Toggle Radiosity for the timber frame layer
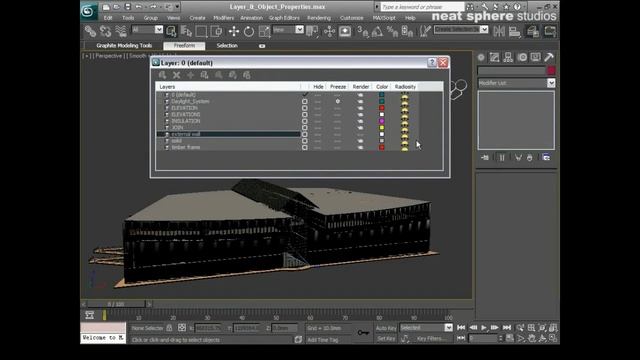 (404, 147)
